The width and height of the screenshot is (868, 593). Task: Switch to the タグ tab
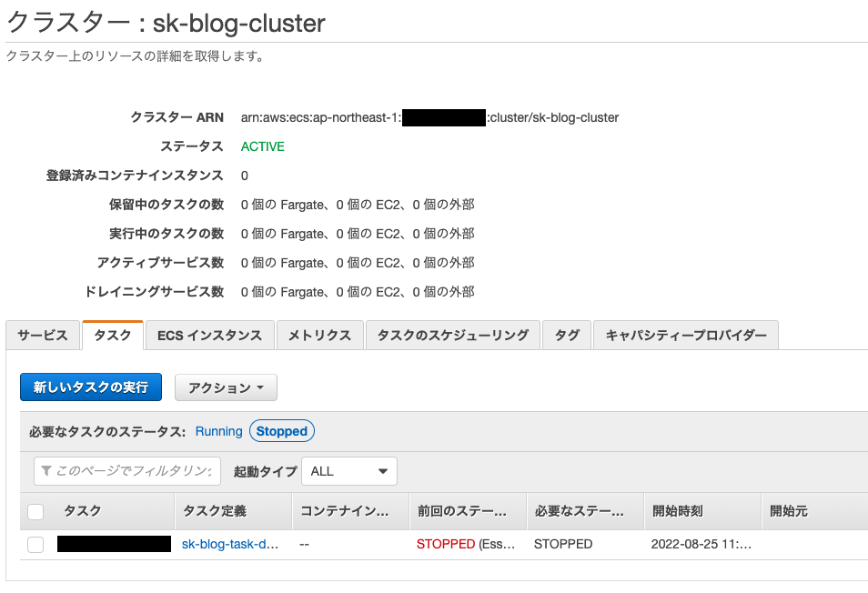pos(566,335)
